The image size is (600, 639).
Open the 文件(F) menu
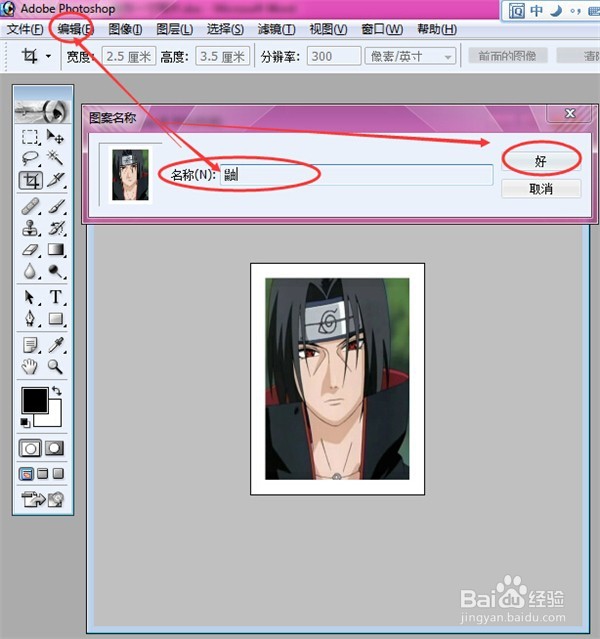pos(25,29)
